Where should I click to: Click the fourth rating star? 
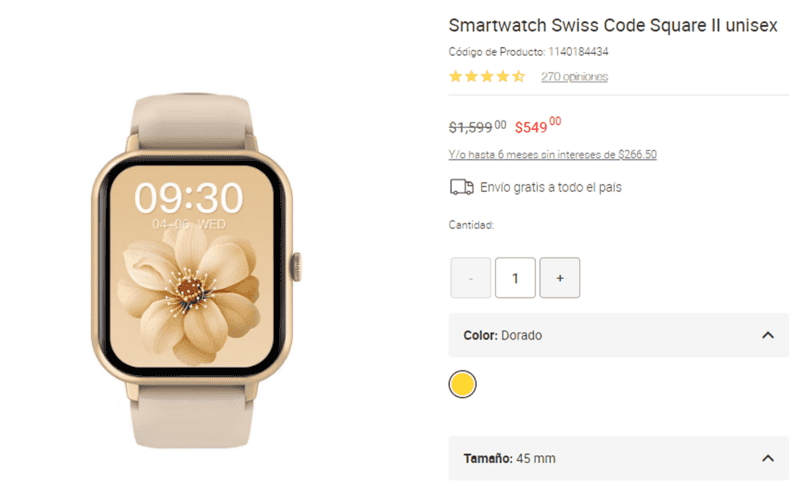503,76
